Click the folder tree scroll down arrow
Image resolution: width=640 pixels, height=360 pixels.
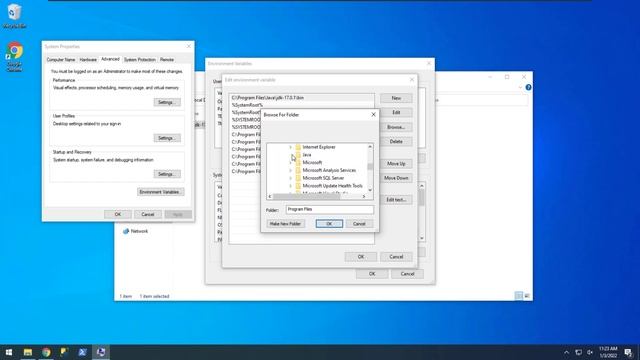(370, 190)
